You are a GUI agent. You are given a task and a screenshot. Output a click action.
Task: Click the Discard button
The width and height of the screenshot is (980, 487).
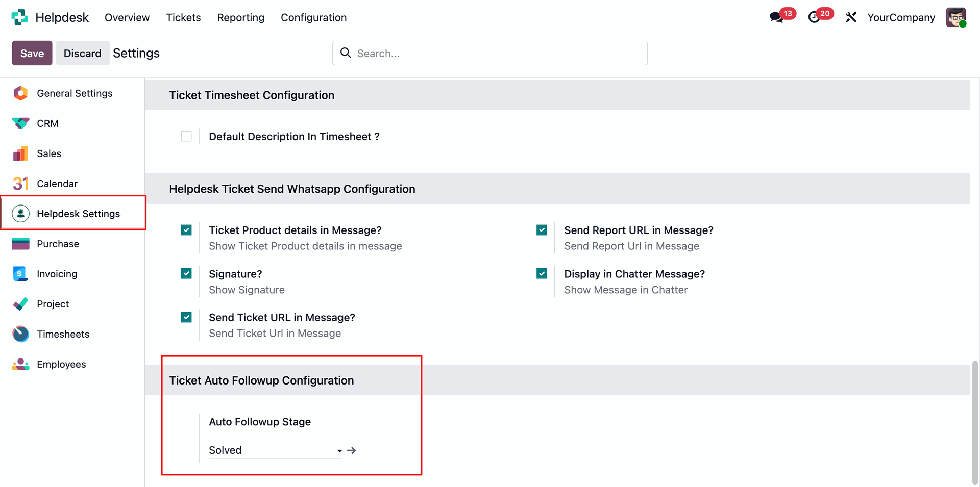[82, 53]
